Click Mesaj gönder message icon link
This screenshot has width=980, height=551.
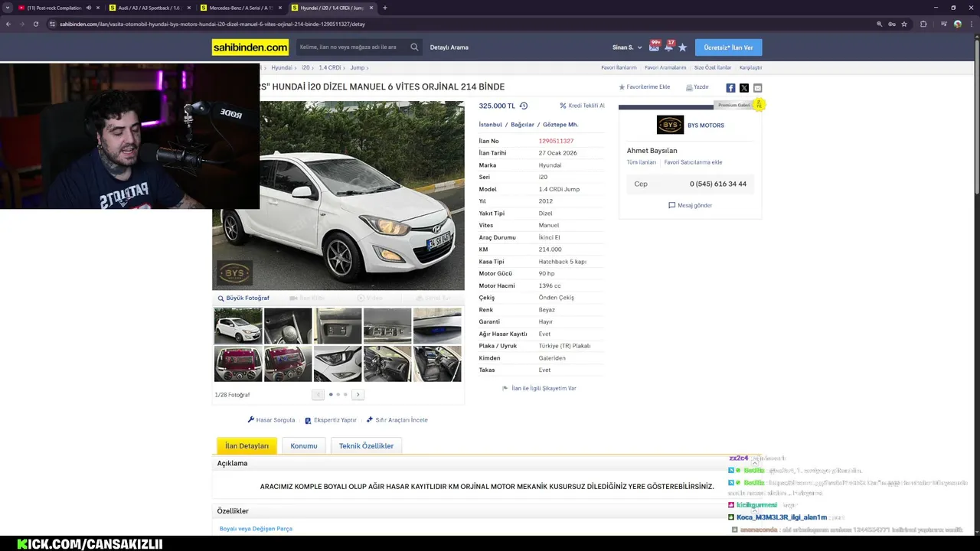[x=690, y=205]
